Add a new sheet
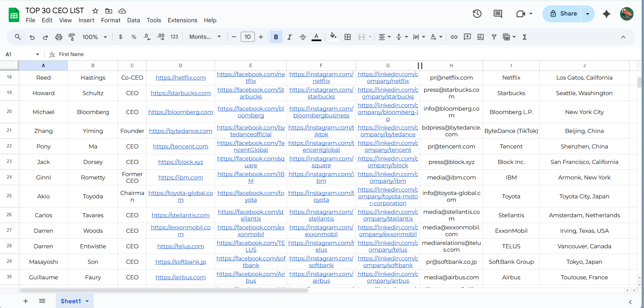Viewport: 644px width, 308px height. (x=26, y=301)
